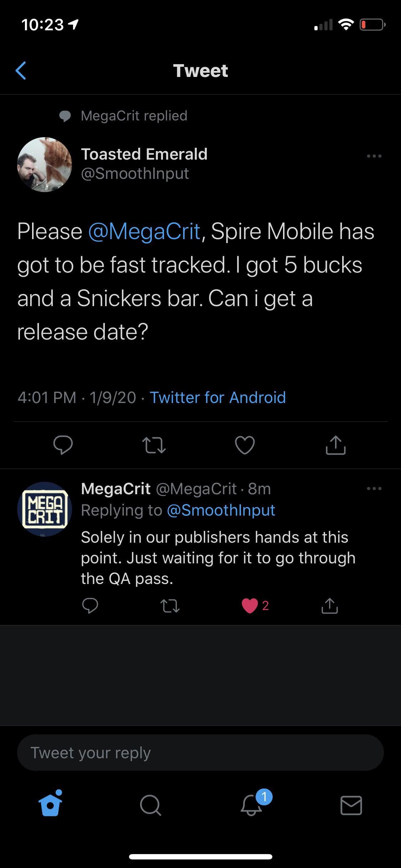Open more options on Toasted Emerald's tweet
Image resolution: width=401 pixels, height=868 pixels.
point(374,156)
